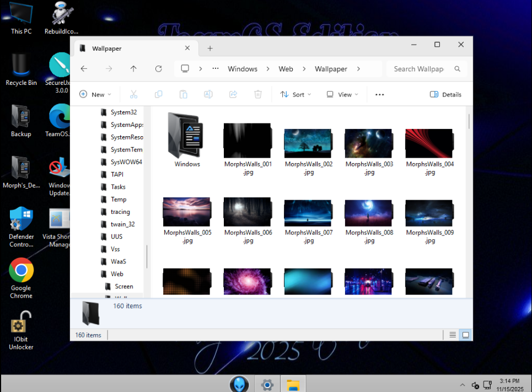This screenshot has width=532, height=392.
Task: Click the Up directory arrow
Action: click(133, 69)
